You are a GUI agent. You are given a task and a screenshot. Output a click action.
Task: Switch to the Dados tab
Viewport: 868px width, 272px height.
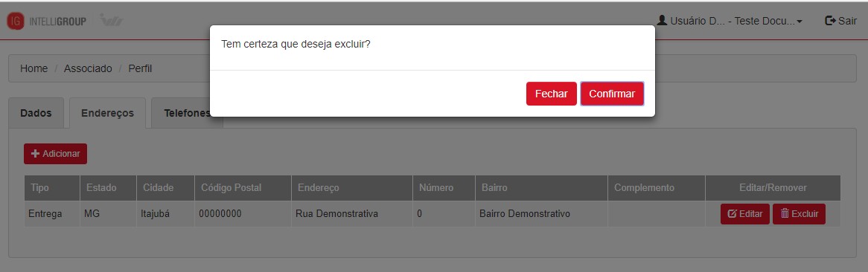pos(36,113)
